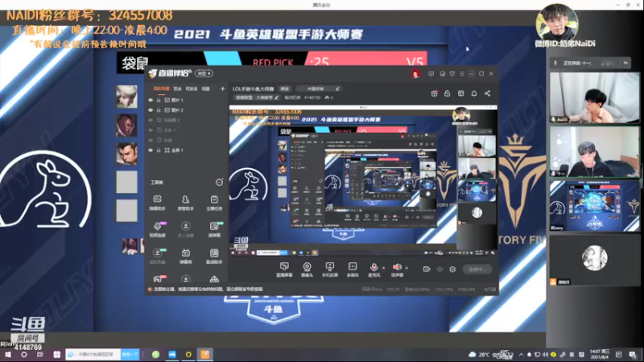This screenshot has width=644, height=362.
Task: Add 手机投屏 phone cast source
Action: pyautogui.click(x=329, y=269)
